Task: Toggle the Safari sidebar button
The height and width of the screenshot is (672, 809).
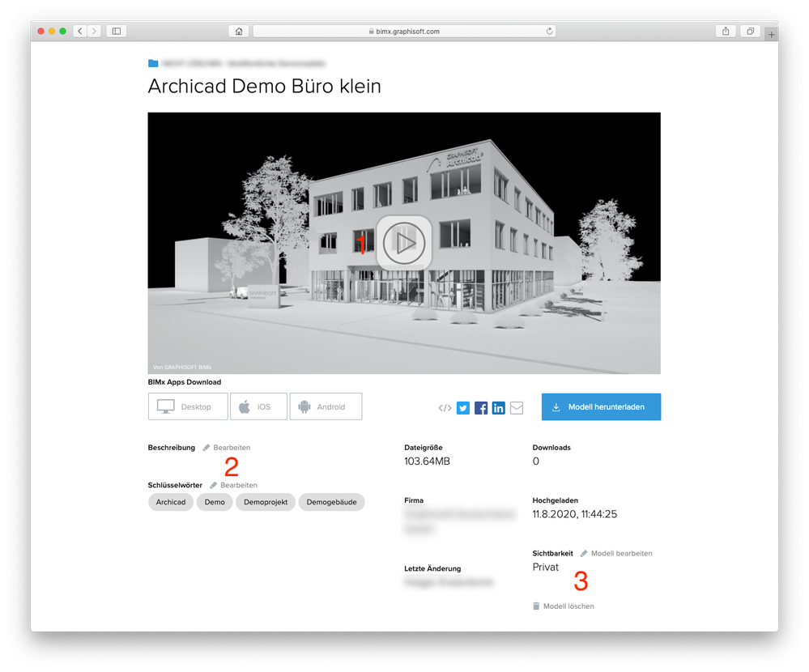Action: pos(117,32)
